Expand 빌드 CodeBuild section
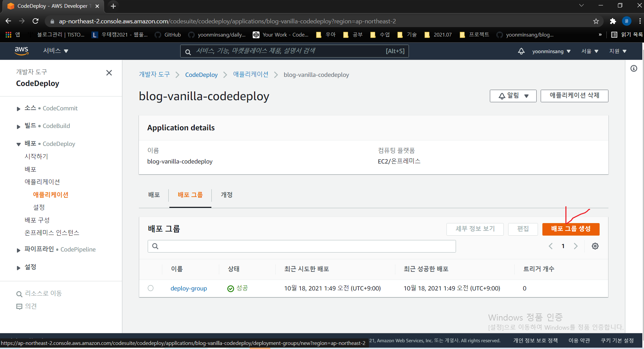The image size is (644, 349). pos(19,126)
